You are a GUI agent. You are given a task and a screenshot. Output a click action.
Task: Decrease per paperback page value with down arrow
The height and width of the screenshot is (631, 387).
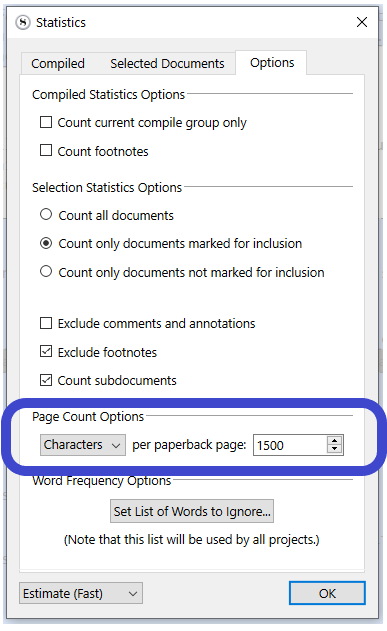click(x=335, y=450)
